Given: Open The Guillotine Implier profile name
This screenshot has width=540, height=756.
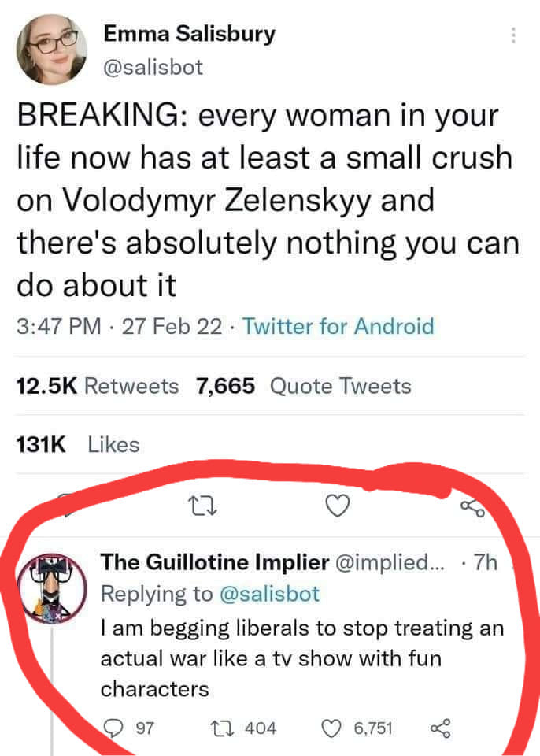Looking at the screenshot, I should coord(215,562).
